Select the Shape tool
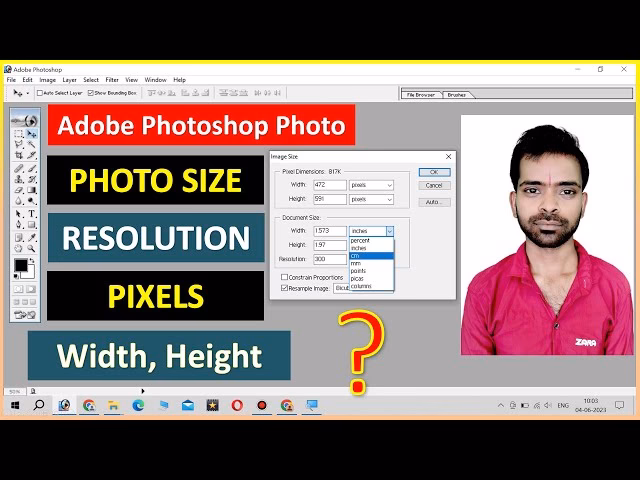The image size is (640, 480). click(31, 224)
